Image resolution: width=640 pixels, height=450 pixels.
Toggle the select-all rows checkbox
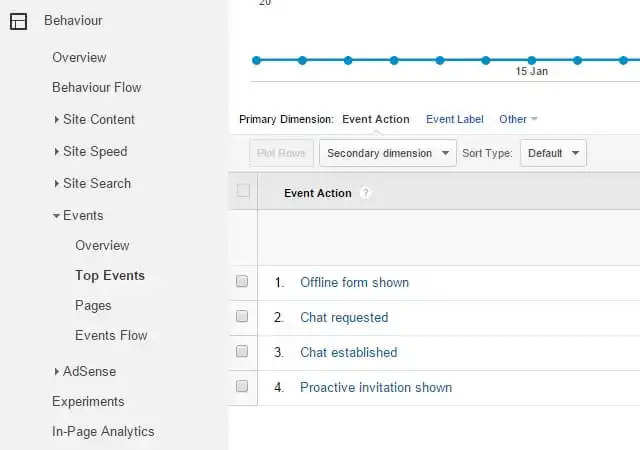242,191
